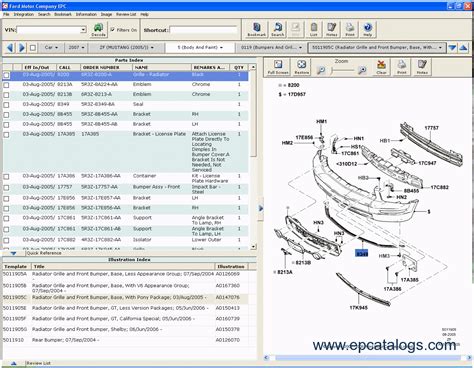Toggle the Filters On checkbox
This screenshot has height=368, width=474.
click(x=113, y=30)
